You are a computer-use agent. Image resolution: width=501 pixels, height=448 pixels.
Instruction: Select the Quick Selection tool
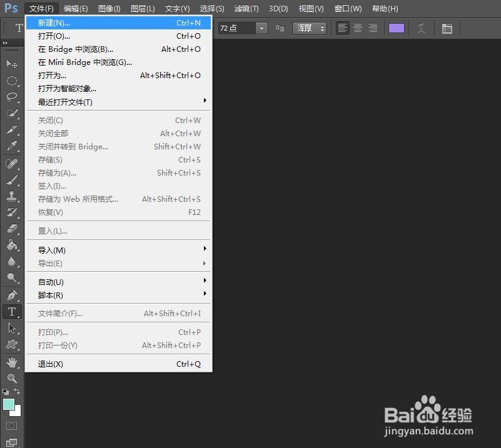tap(12, 113)
